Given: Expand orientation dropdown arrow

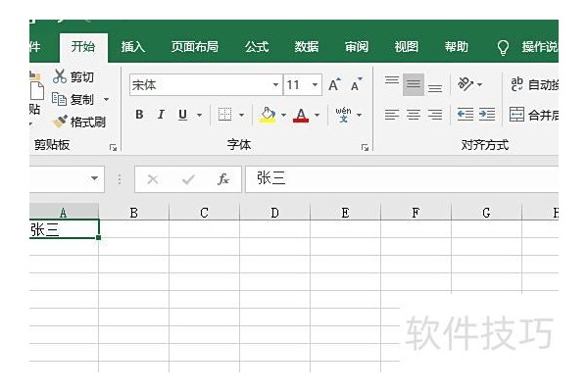Looking at the screenshot, I should pos(479,84).
